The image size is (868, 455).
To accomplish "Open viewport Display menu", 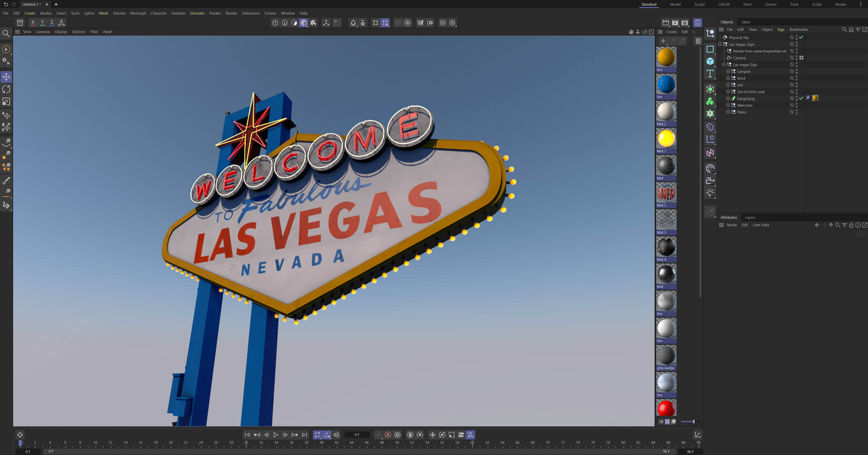I will point(61,32).
